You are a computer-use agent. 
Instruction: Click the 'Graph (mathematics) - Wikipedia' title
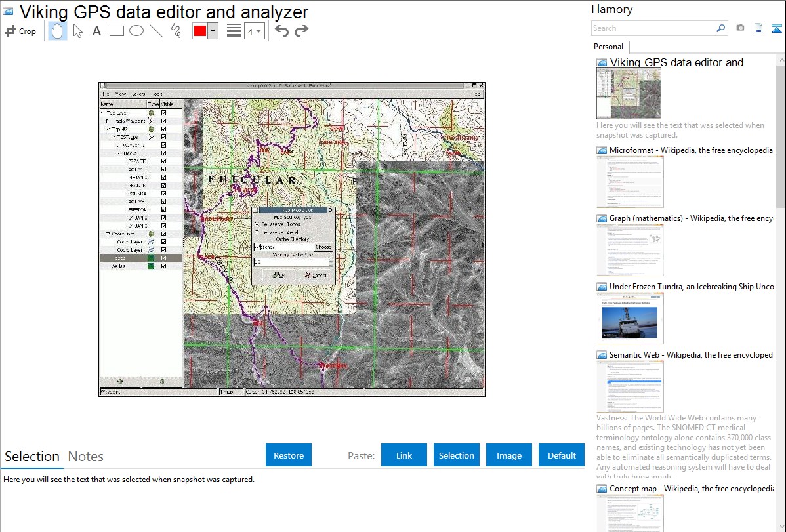(691, 218)
